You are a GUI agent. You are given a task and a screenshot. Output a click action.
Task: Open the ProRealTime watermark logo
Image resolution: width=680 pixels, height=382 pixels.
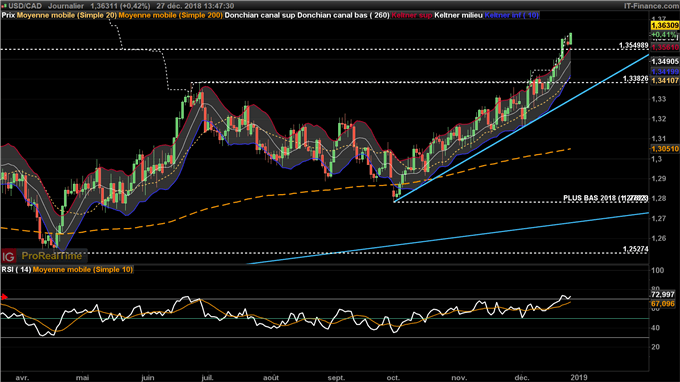tap(52, 256)
